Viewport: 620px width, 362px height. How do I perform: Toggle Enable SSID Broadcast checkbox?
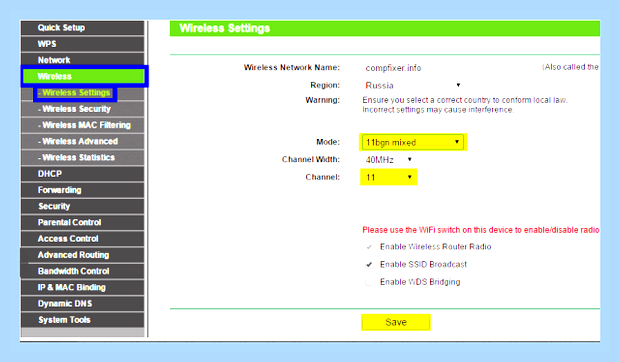pos(369,265)
